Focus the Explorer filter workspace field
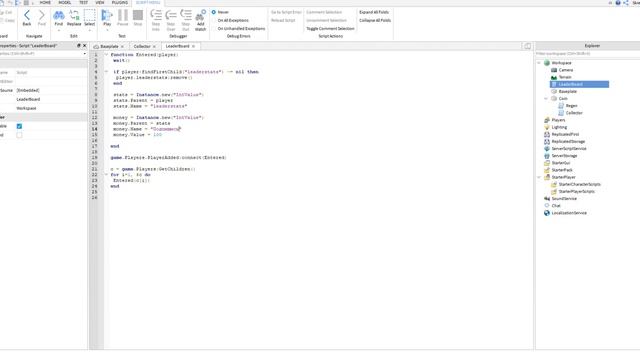The image size is (640, 360). pyautogui.click(x=588, y=53)
